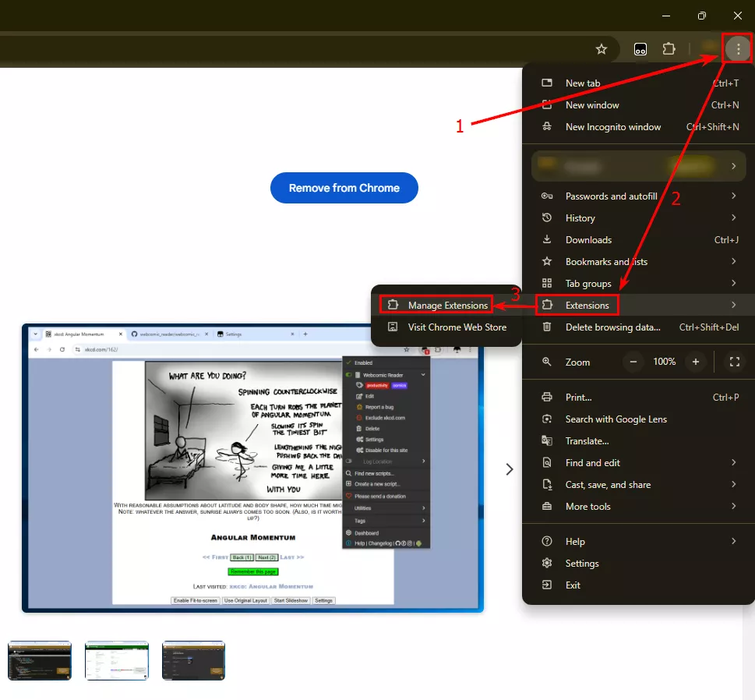Click the Manage Extensions puzzle icon
The height and width of the screenshot is (700, 755).
pyautogui.click(x=393, y=305)
